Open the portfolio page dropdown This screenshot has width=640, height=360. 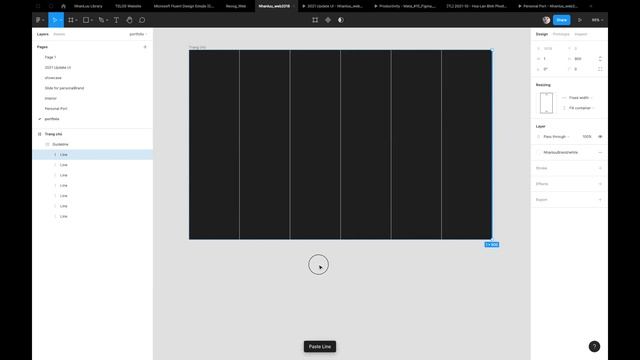138,34
